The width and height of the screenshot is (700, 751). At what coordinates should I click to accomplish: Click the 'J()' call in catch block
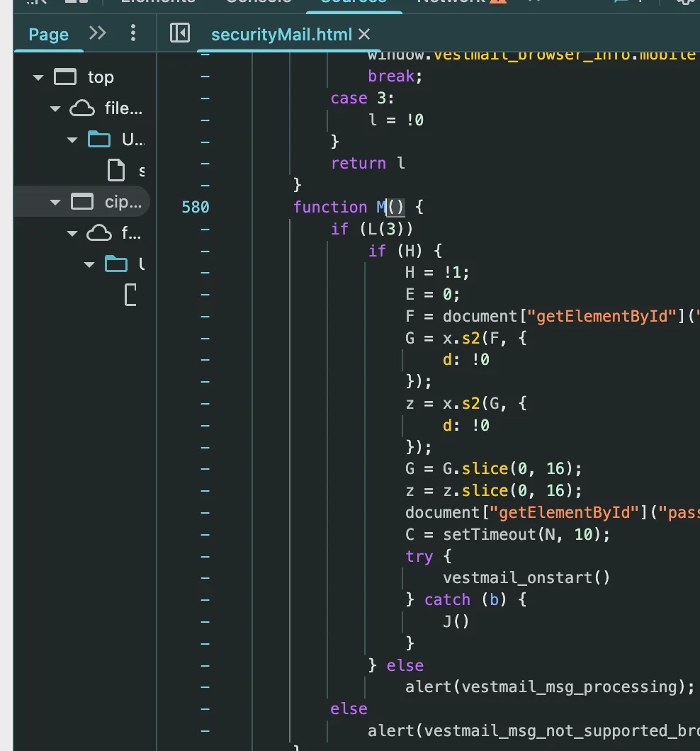coord(456,621)
